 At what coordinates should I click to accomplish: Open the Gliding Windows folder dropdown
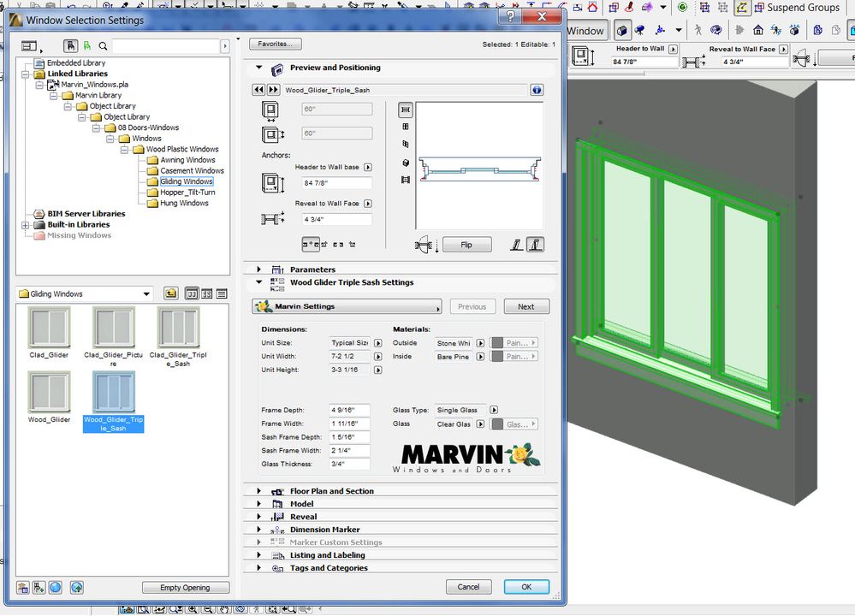click(146, 294)
